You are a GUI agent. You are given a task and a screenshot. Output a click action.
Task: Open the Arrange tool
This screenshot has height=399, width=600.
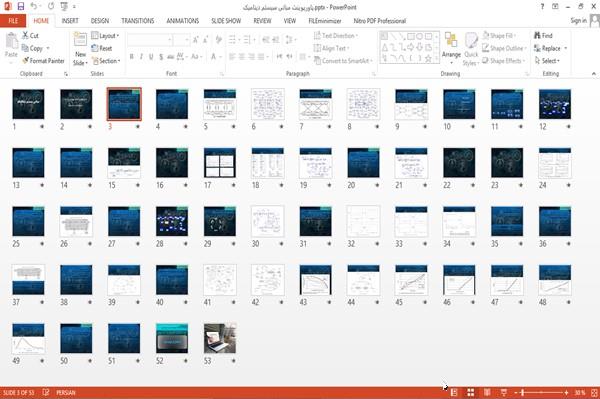click(x=452, y=47)
